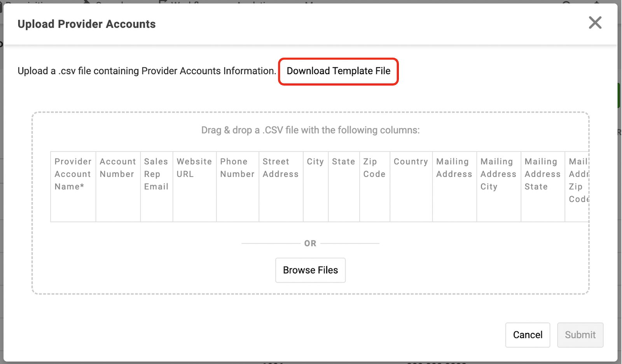Cancel the provider accounts upload
This screenshot has height=364, width=622.
coord(528,335)
